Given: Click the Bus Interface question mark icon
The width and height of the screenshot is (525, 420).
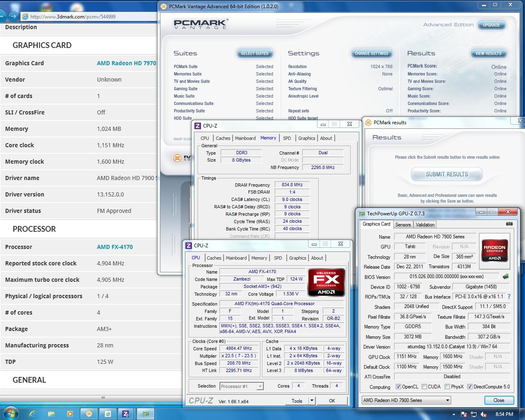Looking at the screenshot, I should (509, 297).
